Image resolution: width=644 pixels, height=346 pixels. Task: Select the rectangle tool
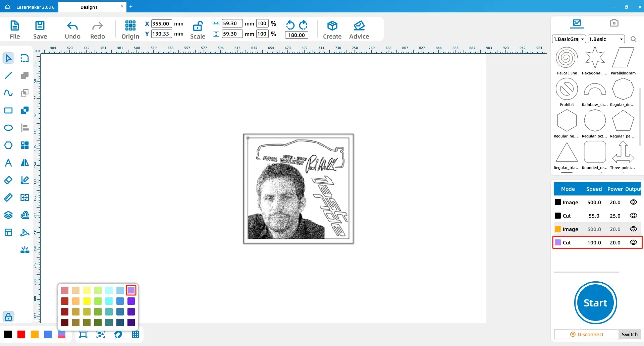click(x=8, y=110)
